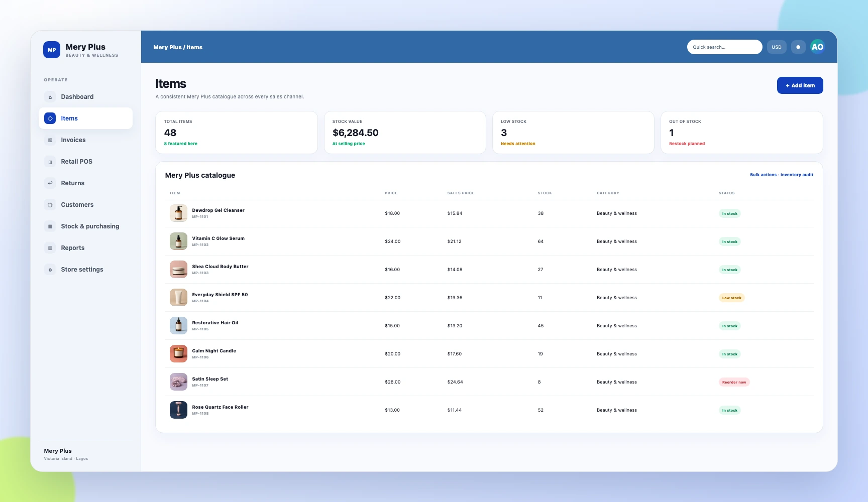
Task: Open Inventory audit link
Action: coord(797,175)
